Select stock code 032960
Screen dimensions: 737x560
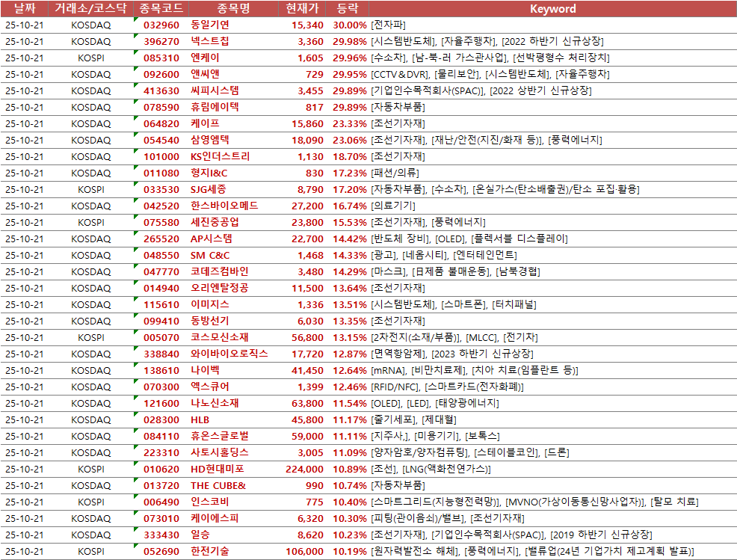pos(161,25)
